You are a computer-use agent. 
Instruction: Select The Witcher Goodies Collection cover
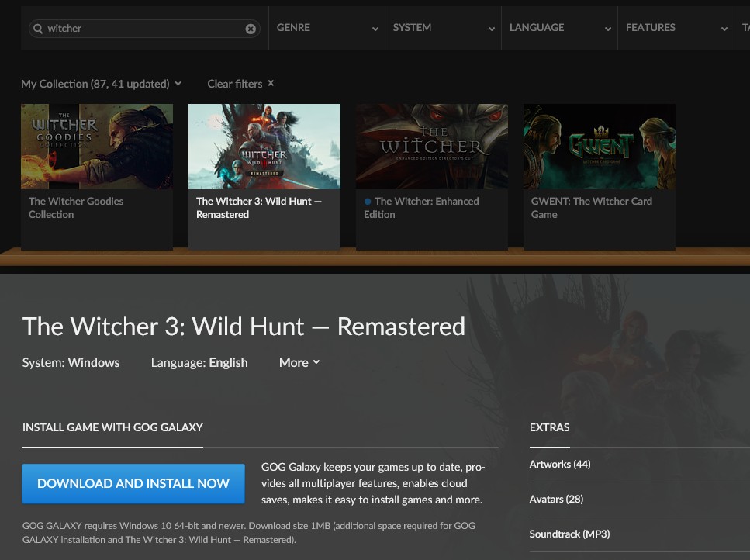point(97,147)
